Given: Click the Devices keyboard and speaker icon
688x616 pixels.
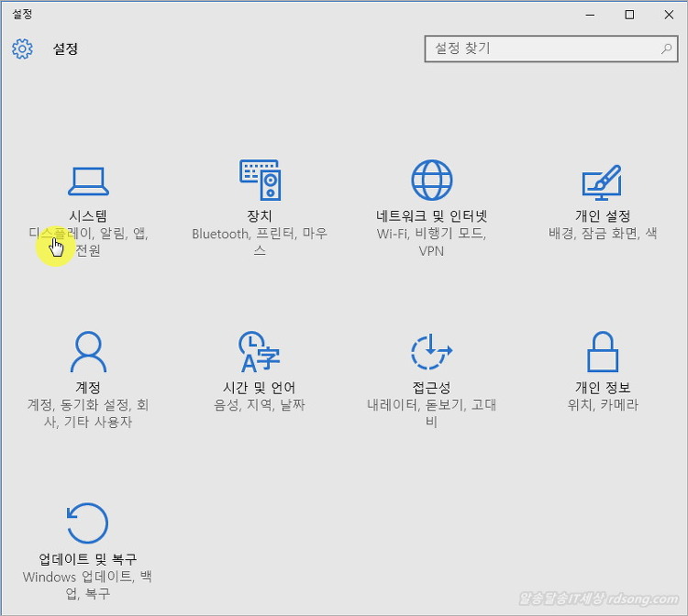Looking at the screenshot, I should pos(259,181).
